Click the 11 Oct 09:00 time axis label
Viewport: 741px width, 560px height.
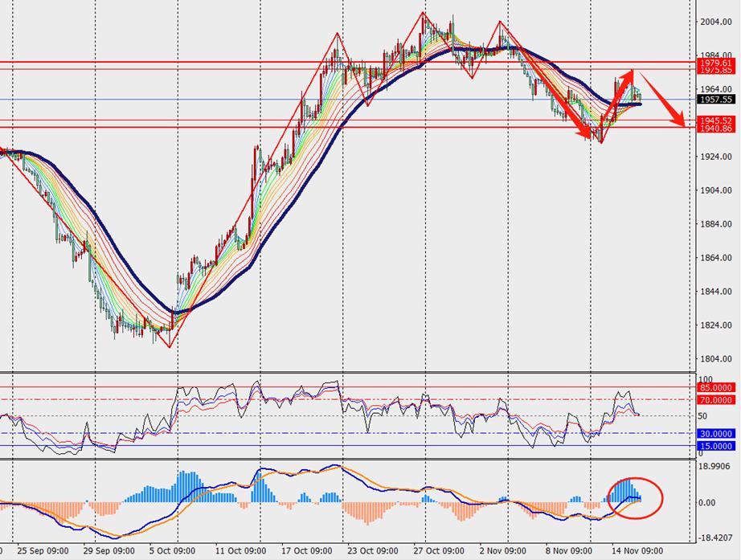point(240,551)
